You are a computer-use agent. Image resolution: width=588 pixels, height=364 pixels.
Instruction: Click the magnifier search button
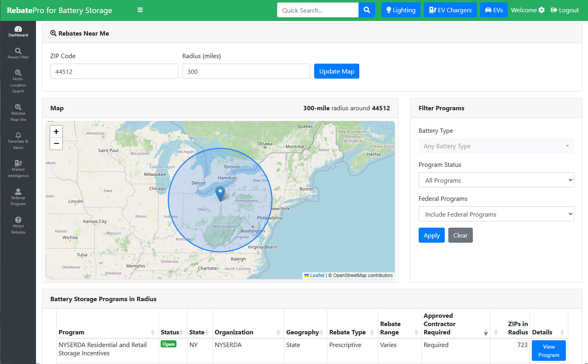(x=367, y=10)
